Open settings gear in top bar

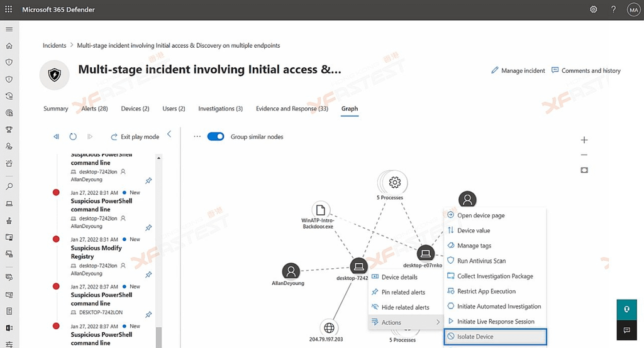tap(594, 9)
